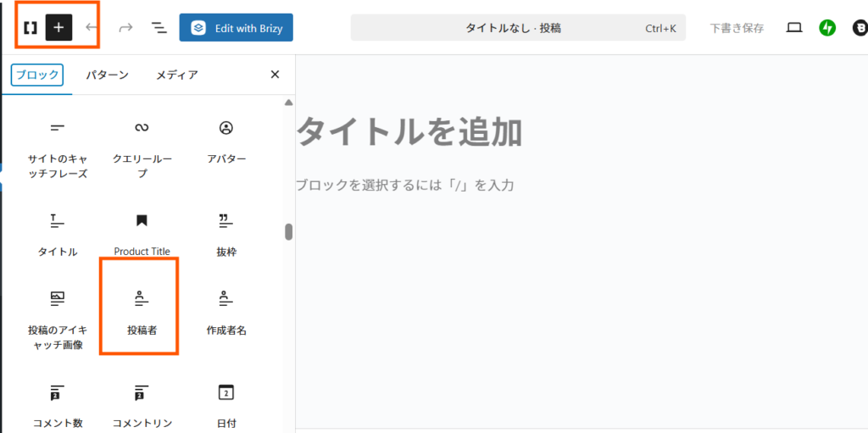Toggle the block inserter plus button
868x433 pixels.
coord(58,27)
